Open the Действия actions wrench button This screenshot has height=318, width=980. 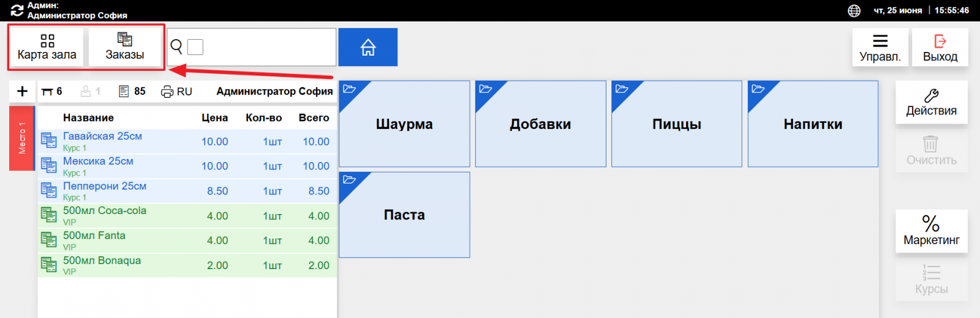tap(932, 103)
